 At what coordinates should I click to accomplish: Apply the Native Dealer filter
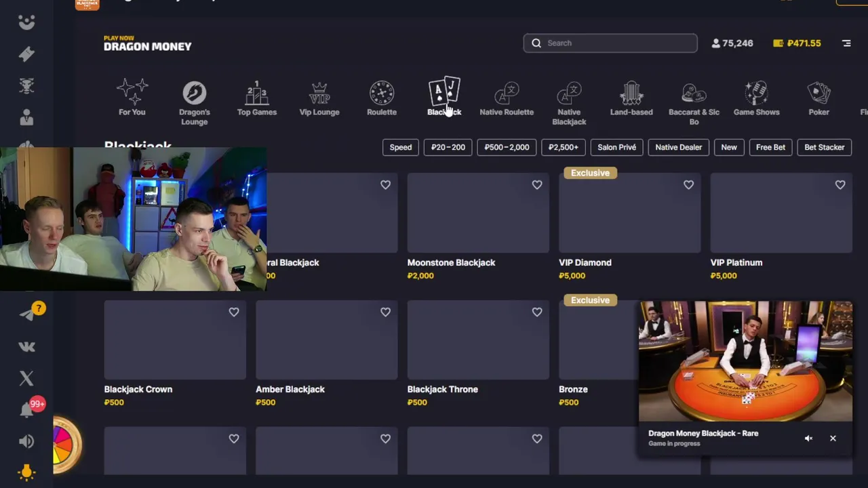coord(678,147)
